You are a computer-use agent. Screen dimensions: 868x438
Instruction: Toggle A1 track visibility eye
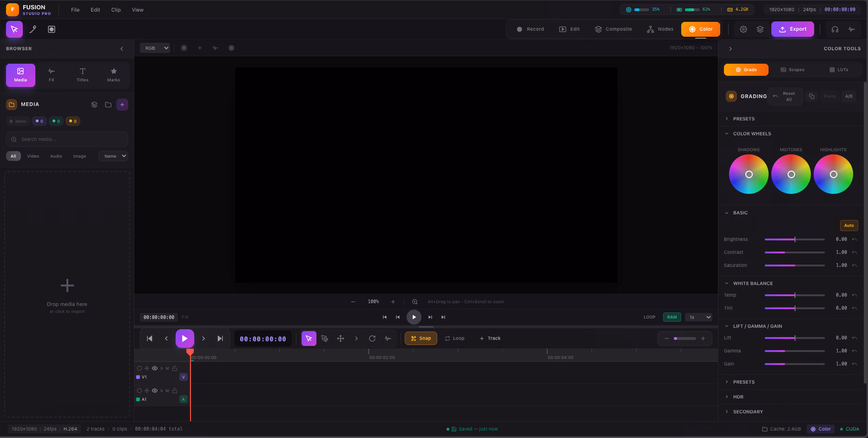click(155, 391)
